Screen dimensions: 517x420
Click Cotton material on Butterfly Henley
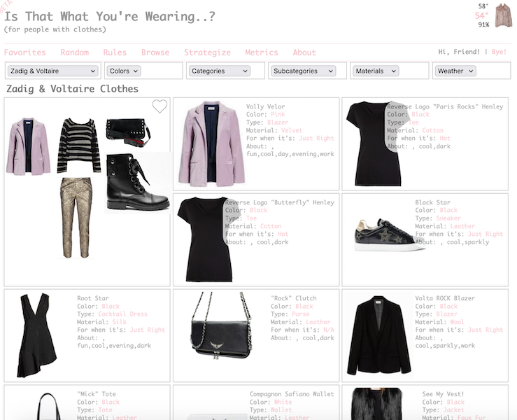pyautogui.click(x=271, y=226)
